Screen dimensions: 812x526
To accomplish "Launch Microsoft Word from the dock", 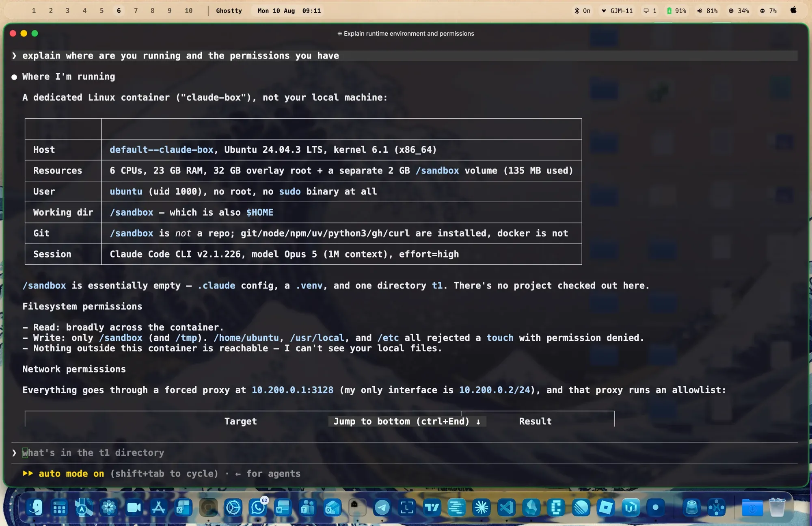I will click(283, 507).
